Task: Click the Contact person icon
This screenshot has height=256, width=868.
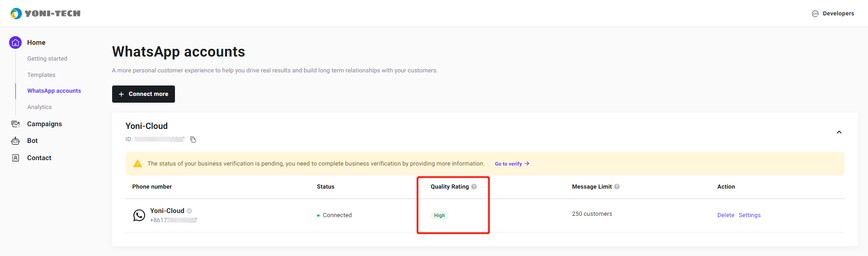Action: (15, 158)
